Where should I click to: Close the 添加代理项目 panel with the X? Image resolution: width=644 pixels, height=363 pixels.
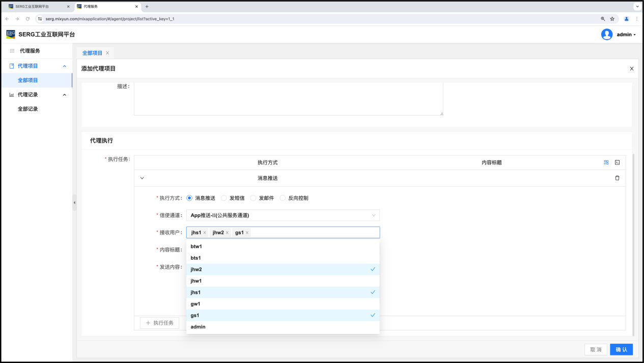[632, 69]
